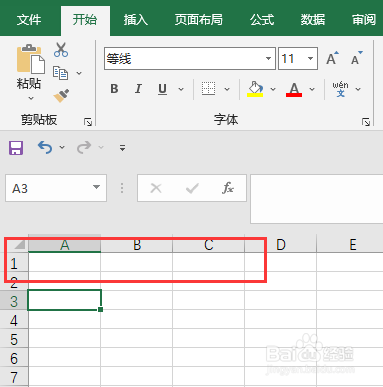Image resolution: width=383 pixels, height=387 pixels.
Task: Toggle italic formatting
Action: 138,89
